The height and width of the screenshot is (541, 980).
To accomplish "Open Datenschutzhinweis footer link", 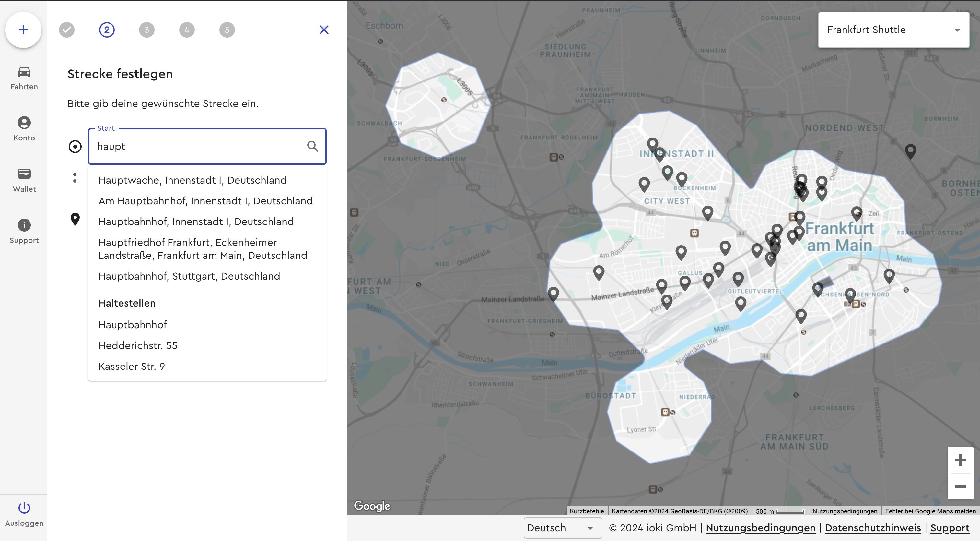I will click(x=873, y=528).
